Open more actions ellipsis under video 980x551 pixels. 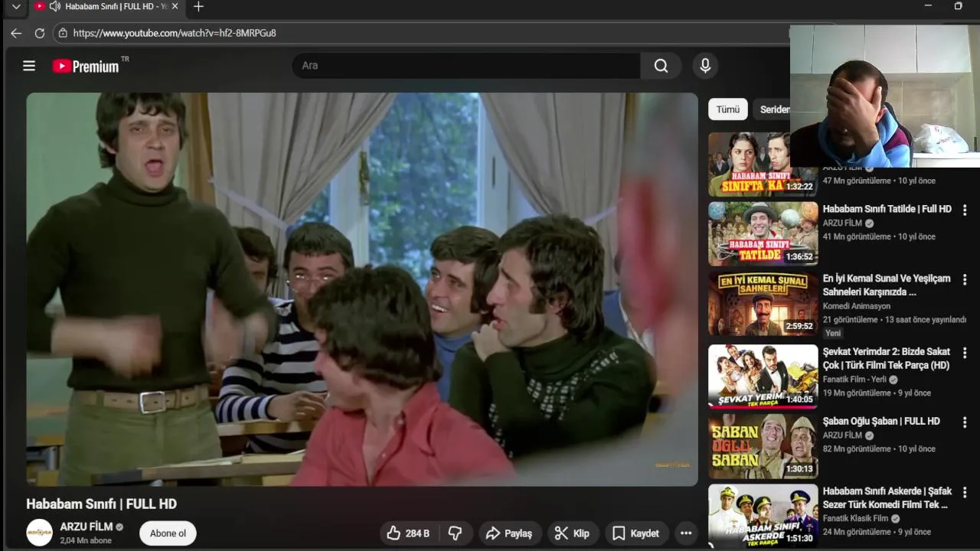coord(686,533)
